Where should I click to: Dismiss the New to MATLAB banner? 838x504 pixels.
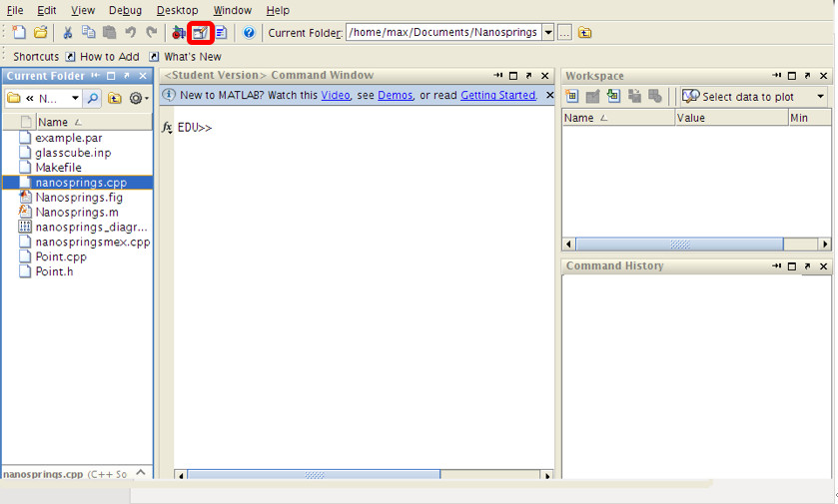[549, 95]
